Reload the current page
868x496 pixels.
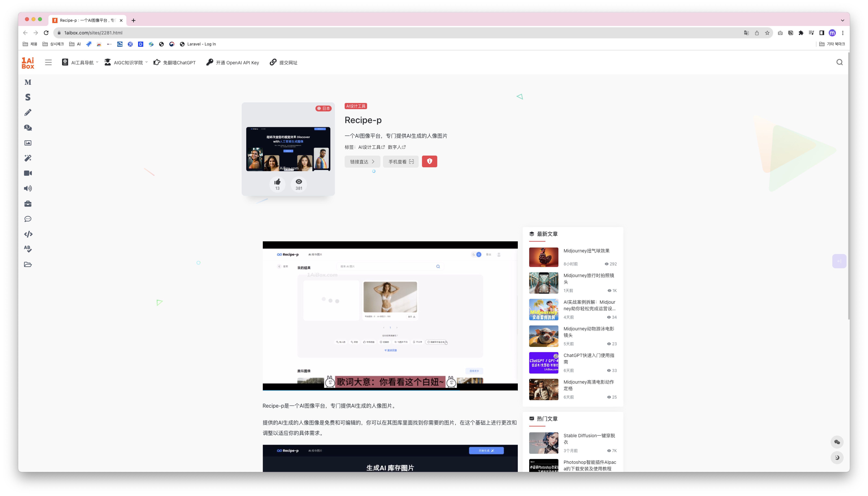click(46, 33)
